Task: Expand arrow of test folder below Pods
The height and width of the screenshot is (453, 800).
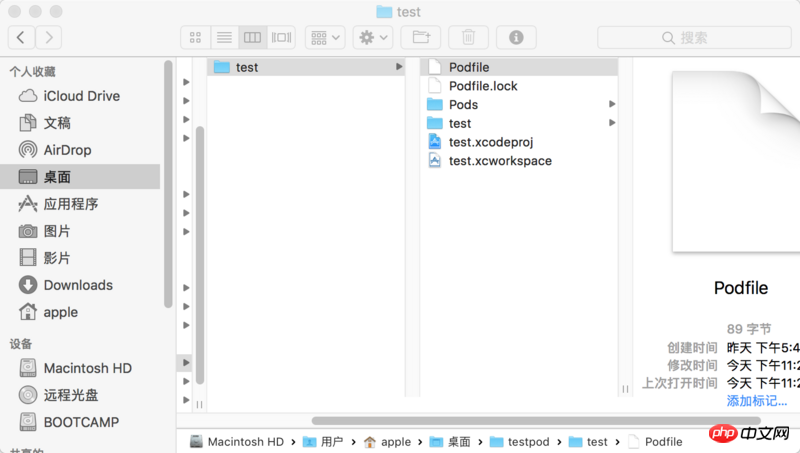Action: (612, 123)
